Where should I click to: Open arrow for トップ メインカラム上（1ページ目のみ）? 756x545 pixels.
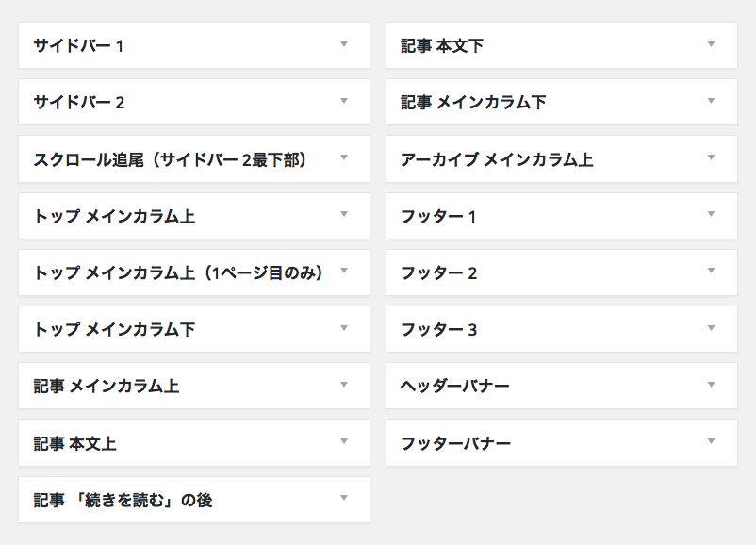point(344,272)
